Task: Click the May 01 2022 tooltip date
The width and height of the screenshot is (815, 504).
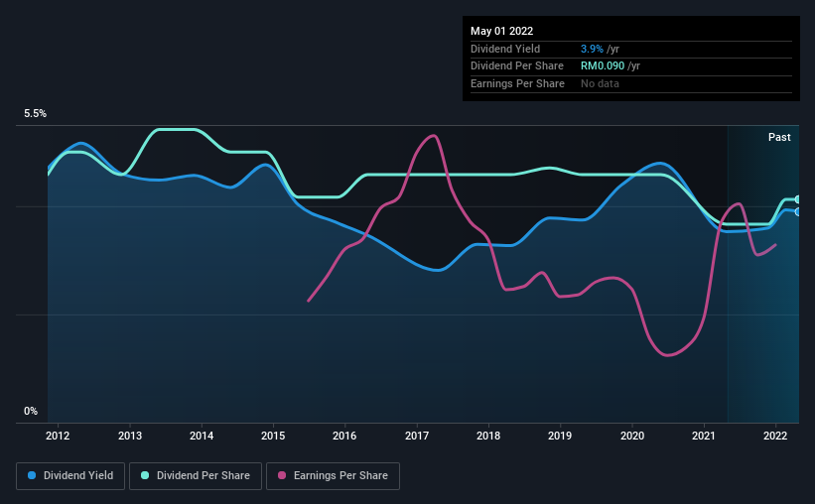Action: tap(501, 31)
